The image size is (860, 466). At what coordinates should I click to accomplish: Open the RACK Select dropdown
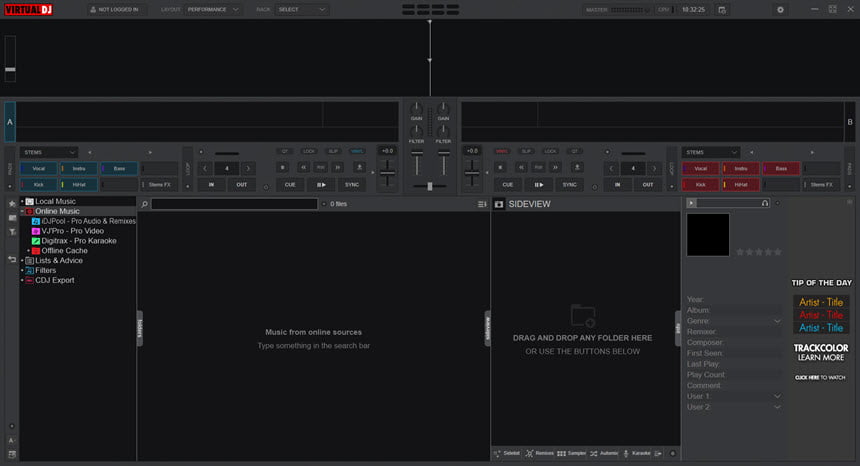[x=301, y=10]
